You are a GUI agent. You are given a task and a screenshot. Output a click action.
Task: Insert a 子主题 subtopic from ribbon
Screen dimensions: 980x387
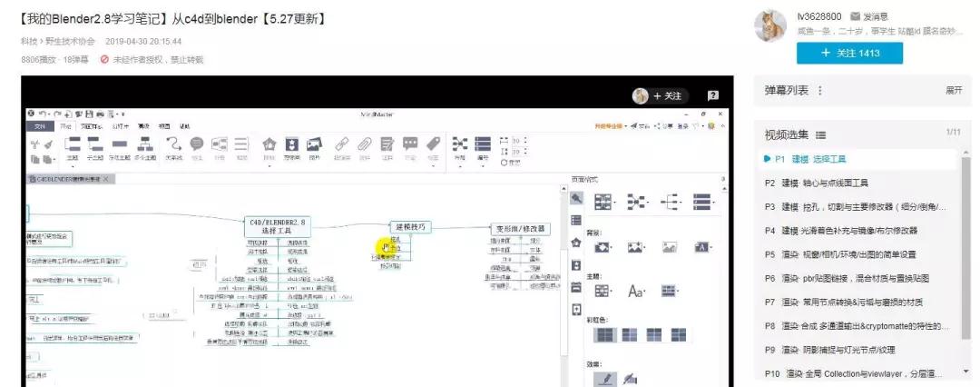pyautogui.click(x=95, y=149)
